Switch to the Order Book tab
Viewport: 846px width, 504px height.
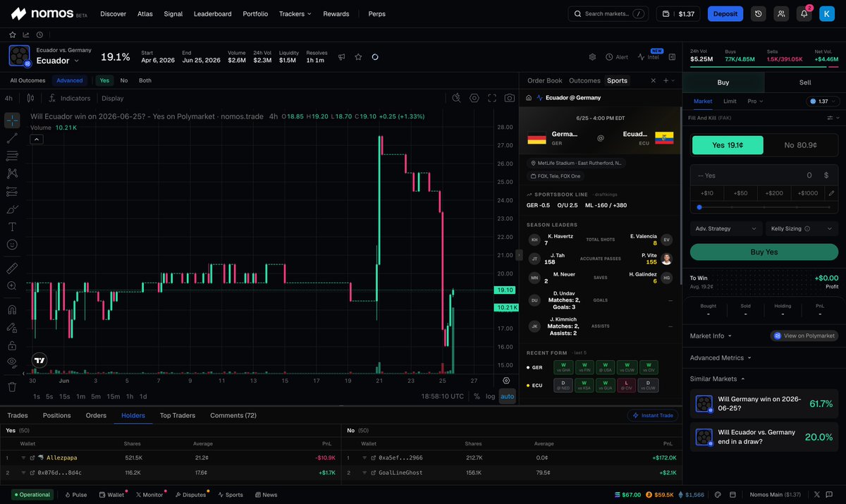(545, 80)
